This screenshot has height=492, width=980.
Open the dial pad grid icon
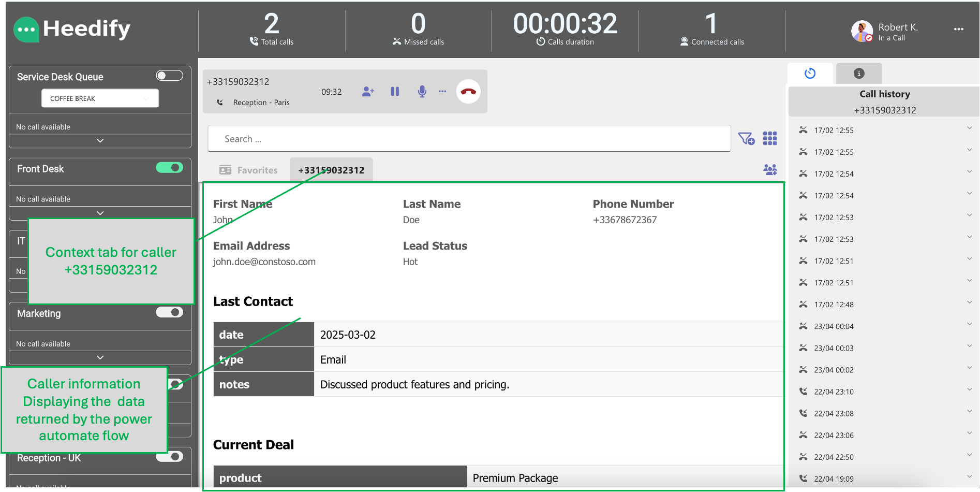point(770,139)
